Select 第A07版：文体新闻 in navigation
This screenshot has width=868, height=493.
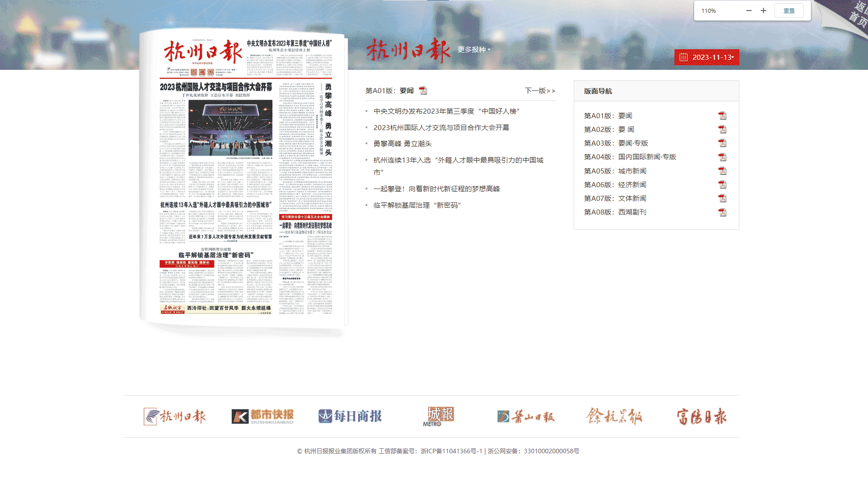pos(615,199)
